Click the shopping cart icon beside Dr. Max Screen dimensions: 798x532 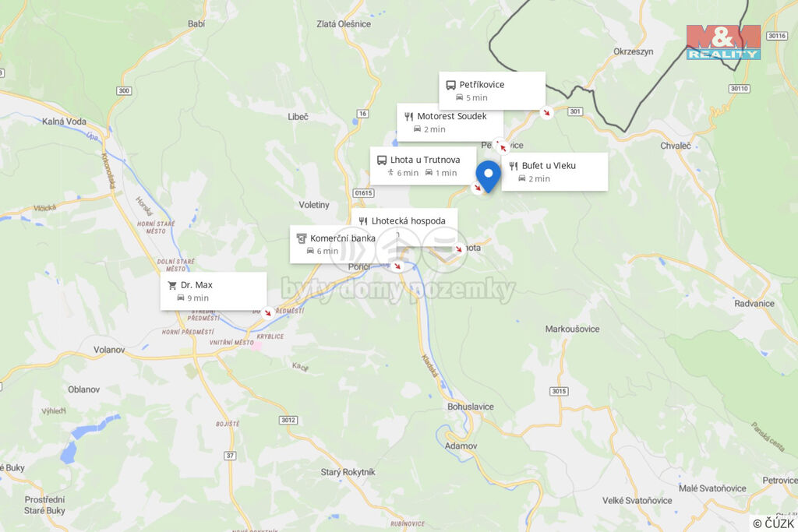click(172, 285)
